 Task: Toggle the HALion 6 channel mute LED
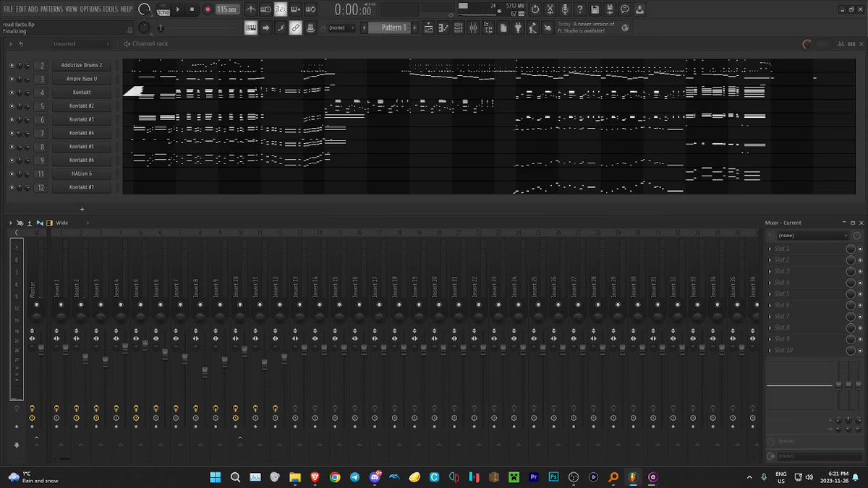(12, 174)
